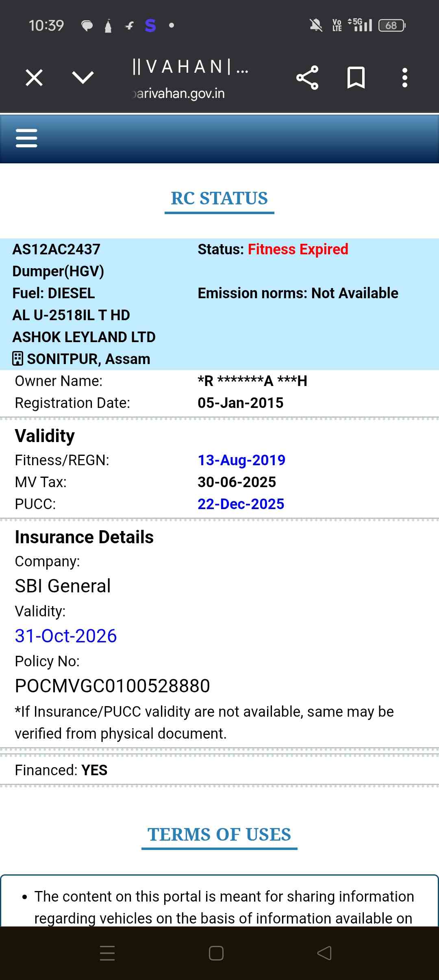Tap the muted notification bell icon

pos(316,26)
